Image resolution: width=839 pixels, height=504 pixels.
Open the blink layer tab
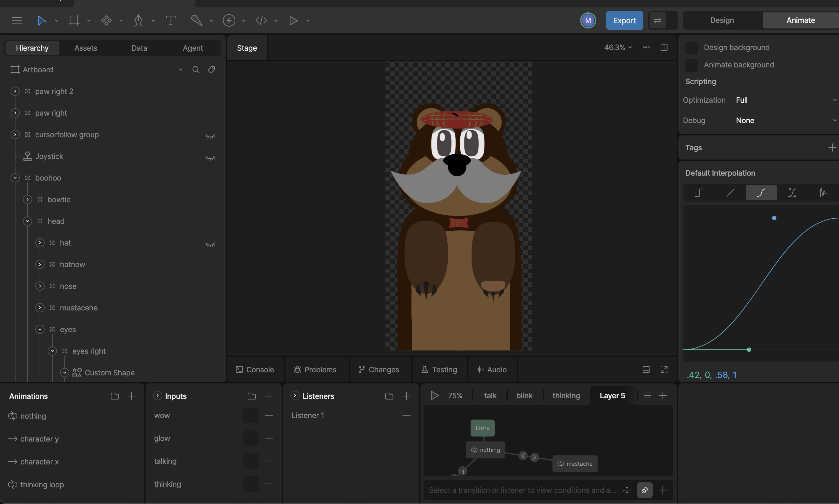click(524, 396)
